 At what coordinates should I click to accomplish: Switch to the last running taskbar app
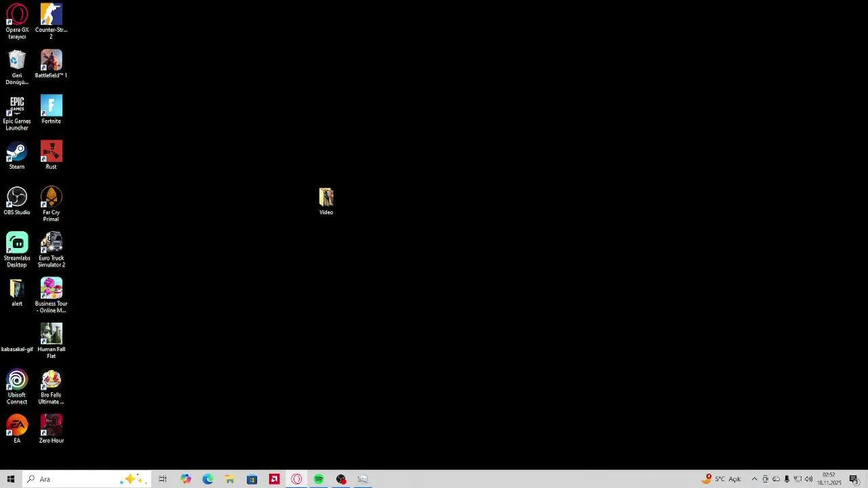pyautogui.click(x=363, y=479)
